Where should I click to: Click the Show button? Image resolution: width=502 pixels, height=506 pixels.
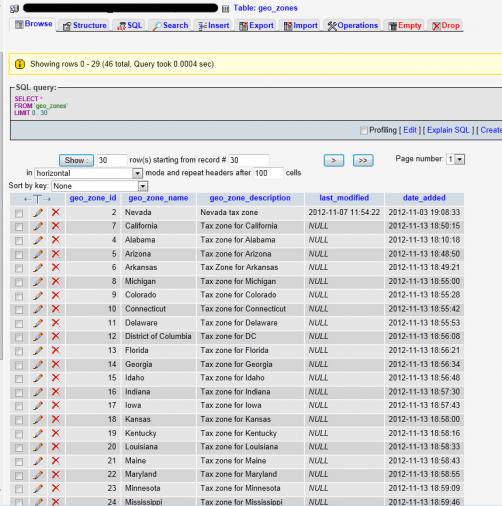[76, 160]
